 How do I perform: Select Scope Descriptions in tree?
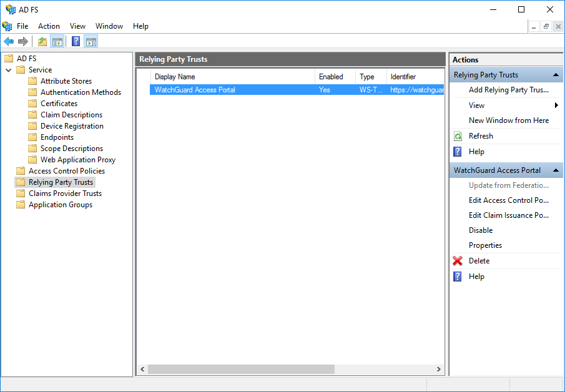[x=72, y=149]
